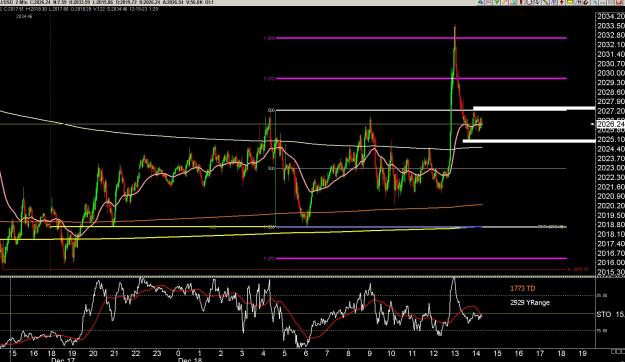Click hour 20 on the time axis

(93, 353)
